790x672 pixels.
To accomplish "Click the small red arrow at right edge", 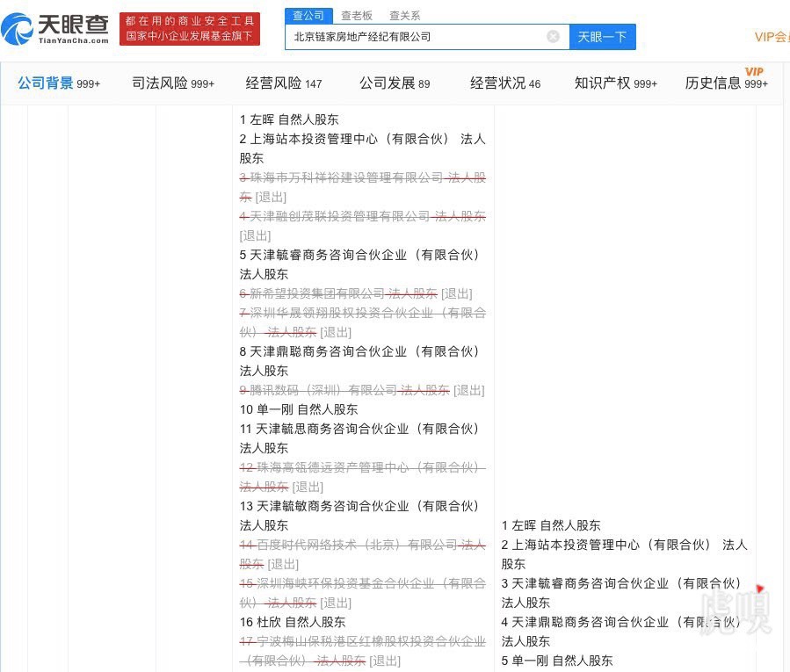I will [x=759, y=589].
